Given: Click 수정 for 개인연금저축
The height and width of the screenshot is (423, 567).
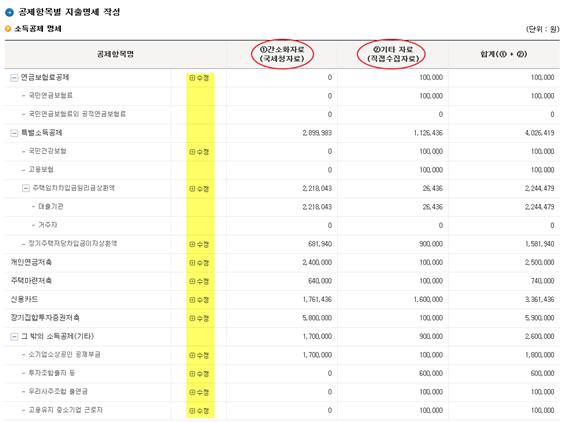Looking at the screenshot, I should [x=199, y=263].
